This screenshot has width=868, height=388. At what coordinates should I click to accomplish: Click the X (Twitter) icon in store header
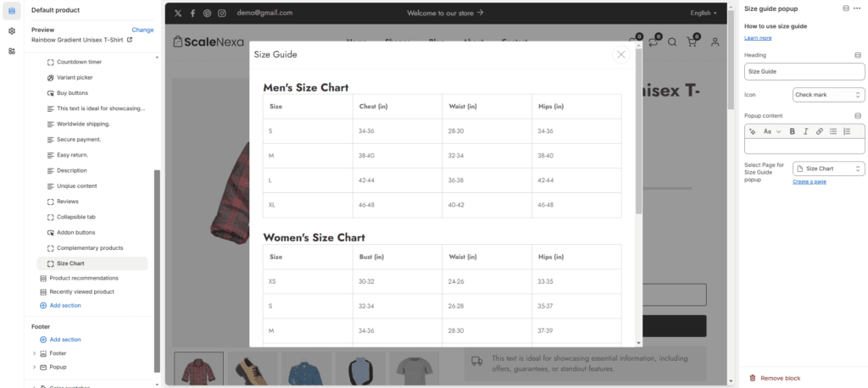pos(178,13)
